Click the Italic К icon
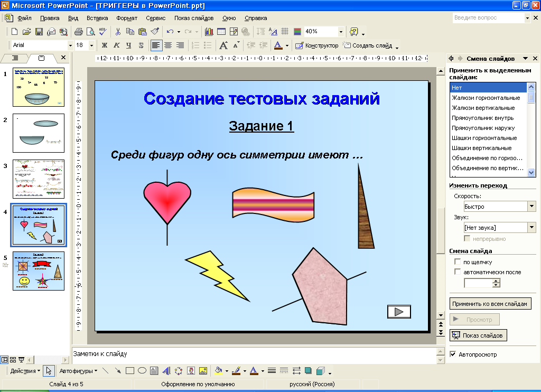The height and width of the screenshot is (392, 541). (117, 45)
